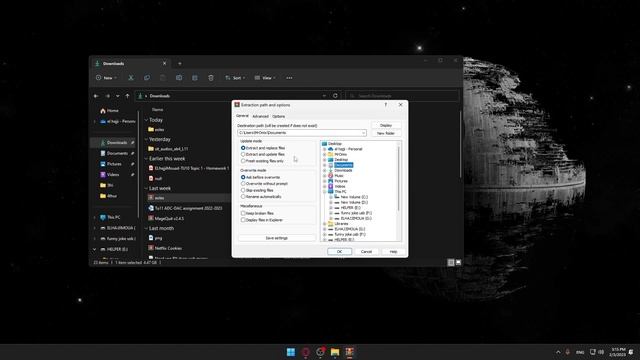Screen dimensions: 640x360
Task: Click the Cancel button in extraction dialog
Action: (366, 251)
